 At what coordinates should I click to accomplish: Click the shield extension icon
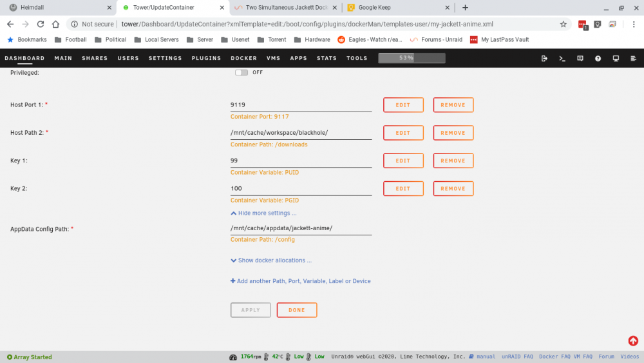tap(598, 25)
